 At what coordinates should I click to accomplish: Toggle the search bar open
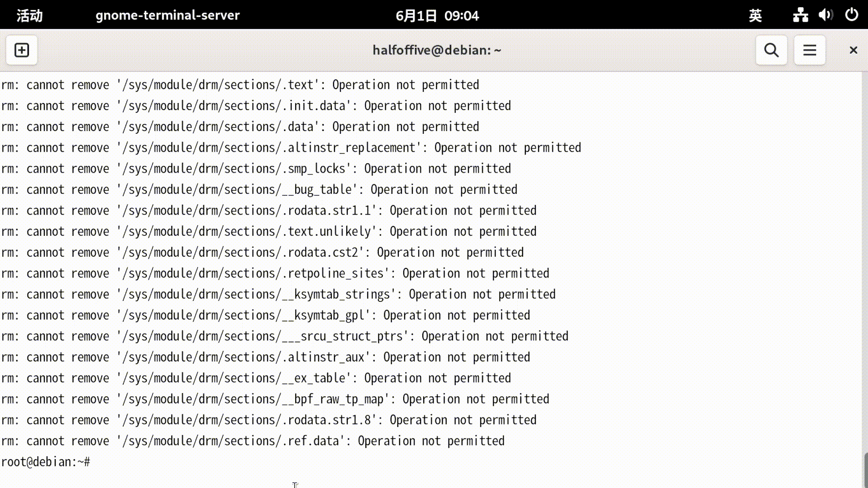[771, 50]
